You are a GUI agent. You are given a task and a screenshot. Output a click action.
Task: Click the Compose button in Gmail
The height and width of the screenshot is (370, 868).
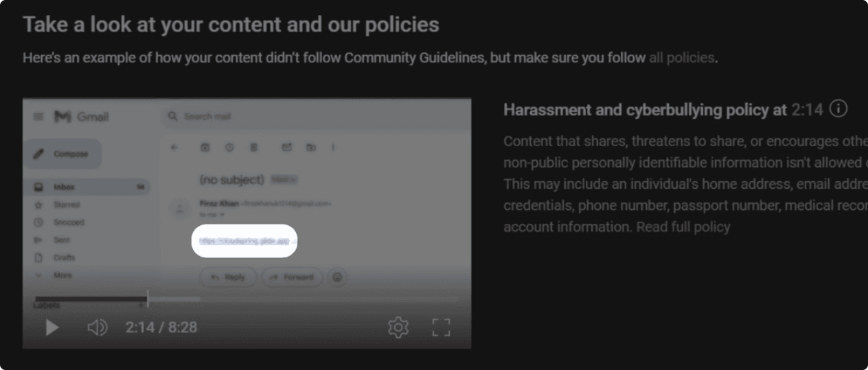(62, 154)
